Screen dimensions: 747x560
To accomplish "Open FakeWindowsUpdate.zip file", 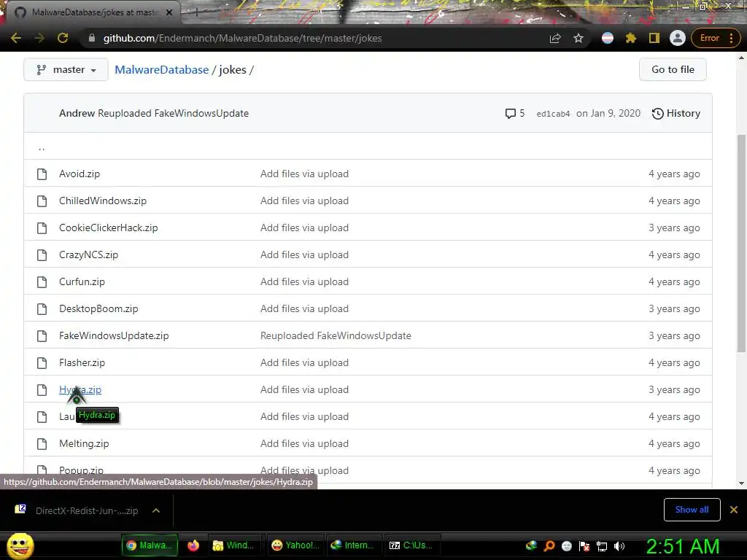I will [114, 335].
